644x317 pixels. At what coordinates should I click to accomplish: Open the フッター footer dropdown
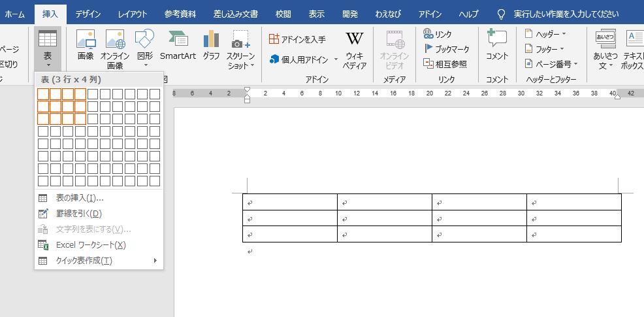pos(545,49)
